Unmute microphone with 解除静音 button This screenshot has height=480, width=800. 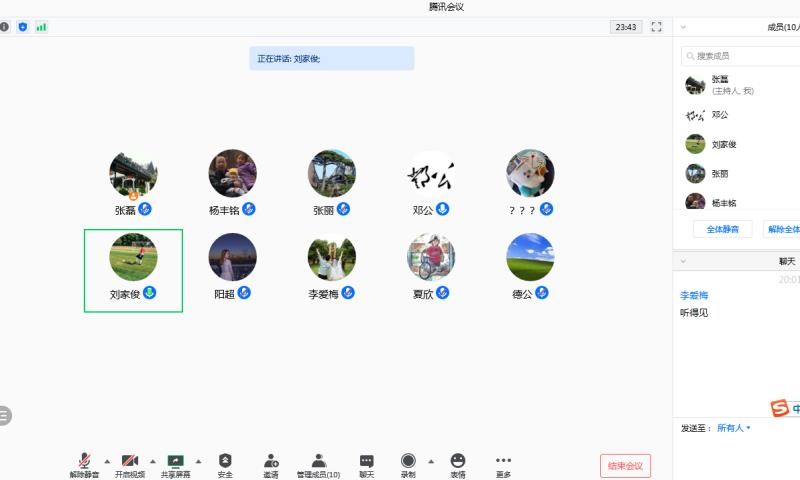[x=83, y=464]
